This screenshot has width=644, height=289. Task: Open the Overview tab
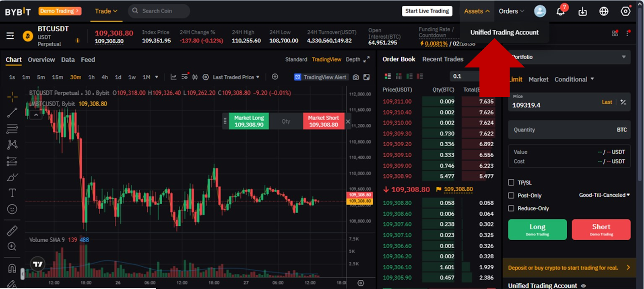tap(41, 60)
